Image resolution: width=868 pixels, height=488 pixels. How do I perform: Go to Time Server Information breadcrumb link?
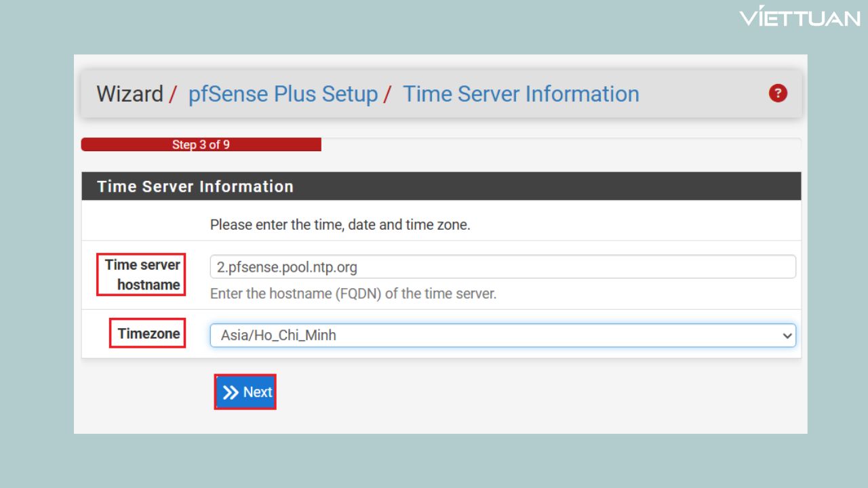pos(521,94)
